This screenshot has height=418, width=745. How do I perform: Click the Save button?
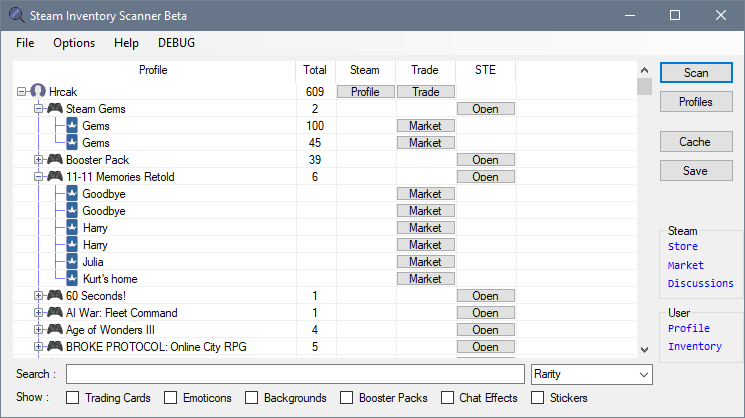tap(696, 171)
